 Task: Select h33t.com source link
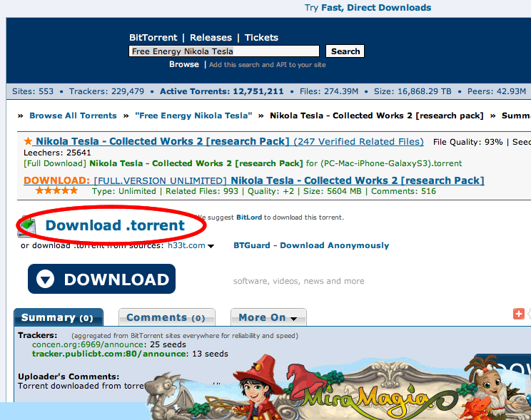[x=186, y=245]
